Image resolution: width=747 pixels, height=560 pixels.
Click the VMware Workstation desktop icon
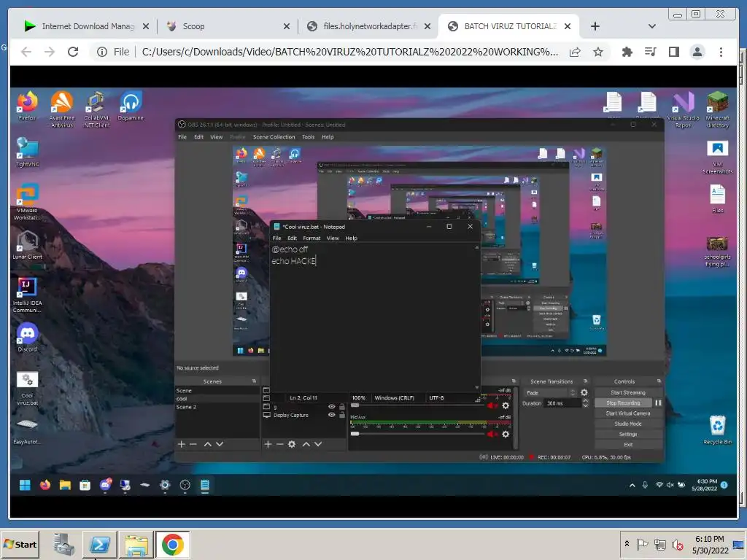[27, 201]
